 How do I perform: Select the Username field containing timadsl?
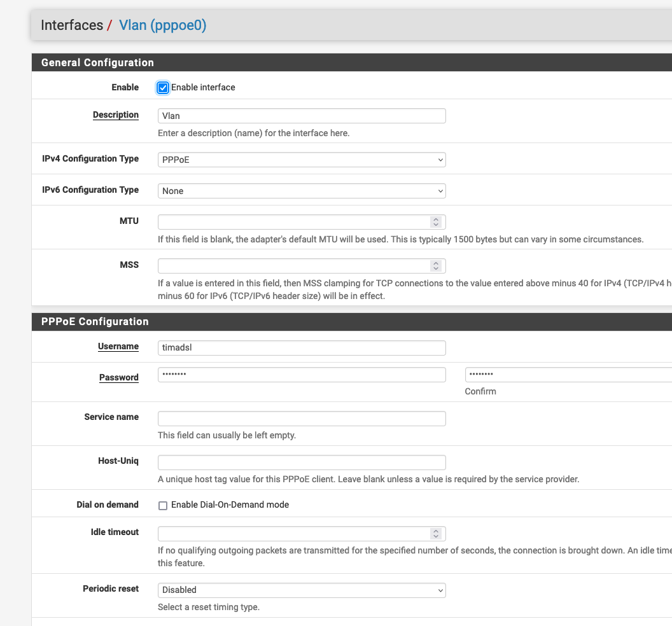[x=302, y=348]
